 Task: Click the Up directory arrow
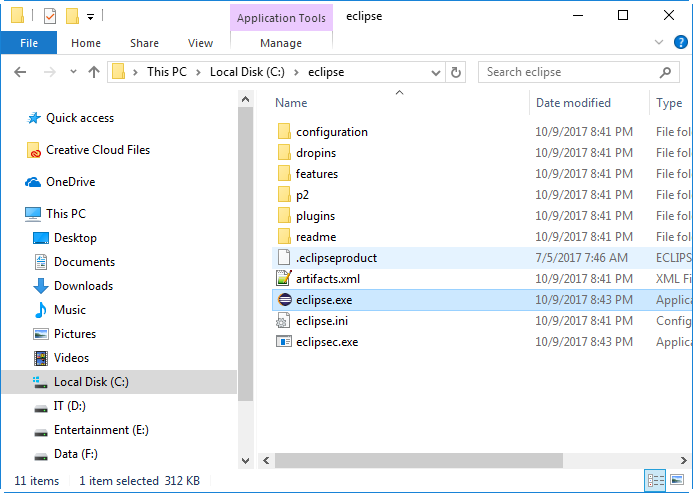94,72
